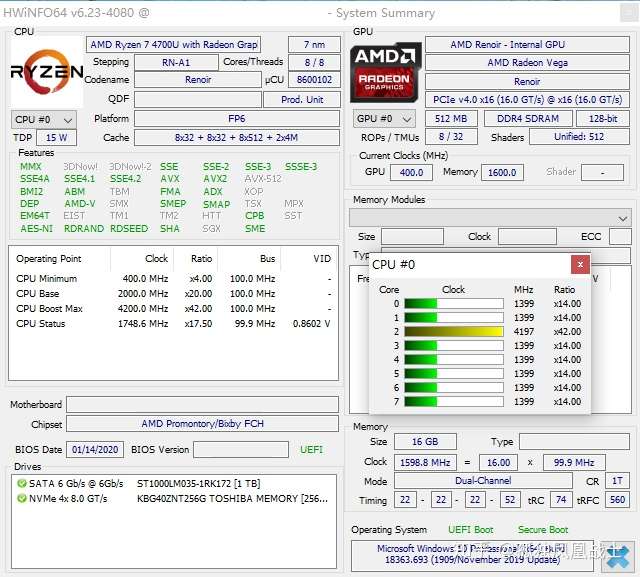The width and height of the screenshot is (640, 577).
Task: Click the AMD Promontory/Bixby FCH chipset field
Action: click(202, 424)
